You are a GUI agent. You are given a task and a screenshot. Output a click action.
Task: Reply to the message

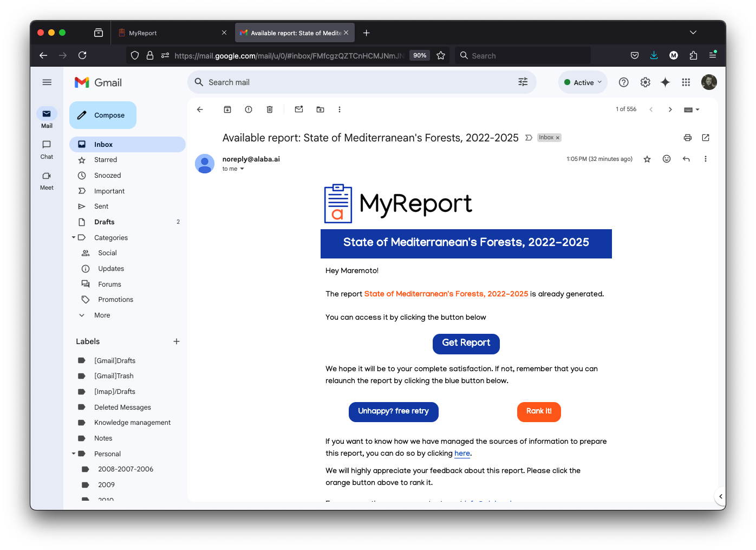point(686,159)
